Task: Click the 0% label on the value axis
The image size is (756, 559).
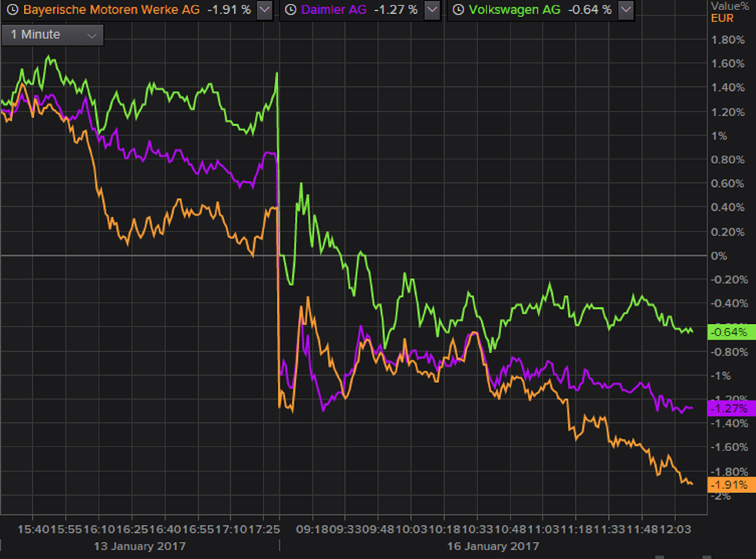Action: point(718,256)
